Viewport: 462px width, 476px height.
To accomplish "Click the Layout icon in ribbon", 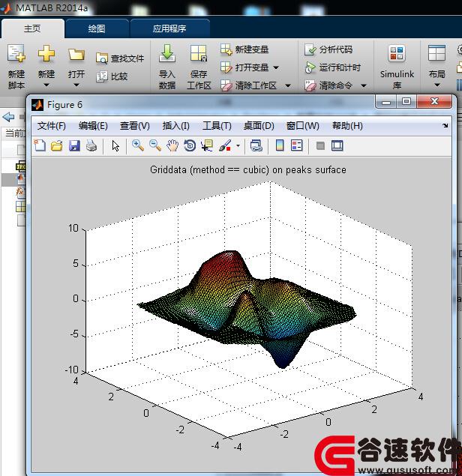I will pyautogui.click(x=436, y=53).
